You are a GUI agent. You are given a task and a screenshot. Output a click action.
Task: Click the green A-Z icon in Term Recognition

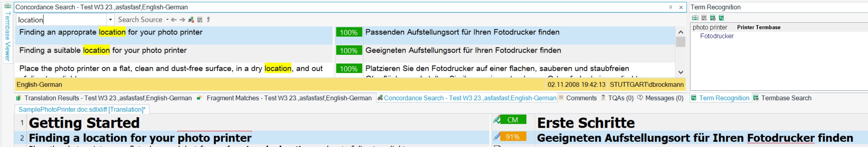(x=721, y=18)
